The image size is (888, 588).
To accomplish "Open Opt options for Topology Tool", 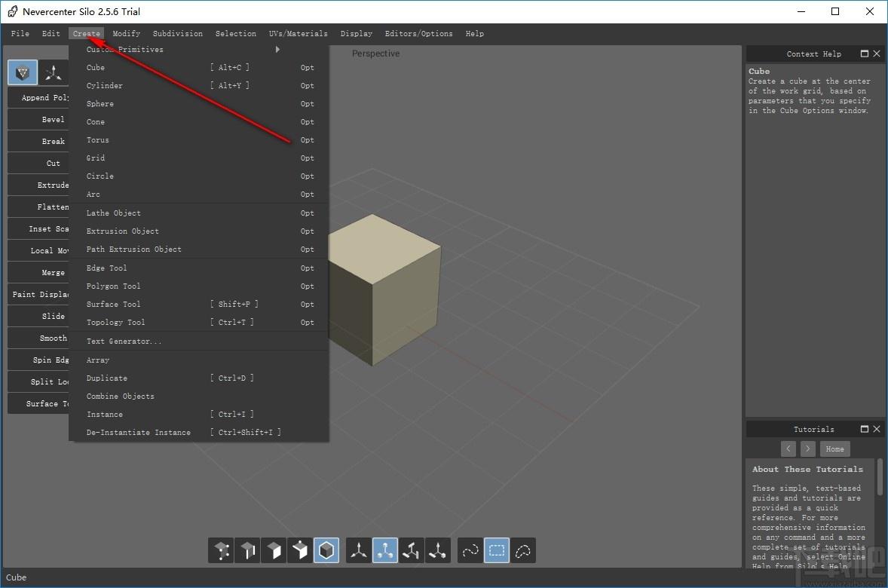I will pos(307,323).
